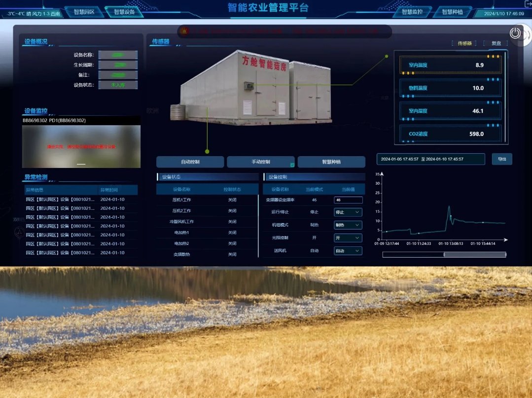Image resolution: width=532 pixels, height=398 pixels.
Task: Go to the 智慧种植 top navigation tab
Action: (x=452, y=12)
